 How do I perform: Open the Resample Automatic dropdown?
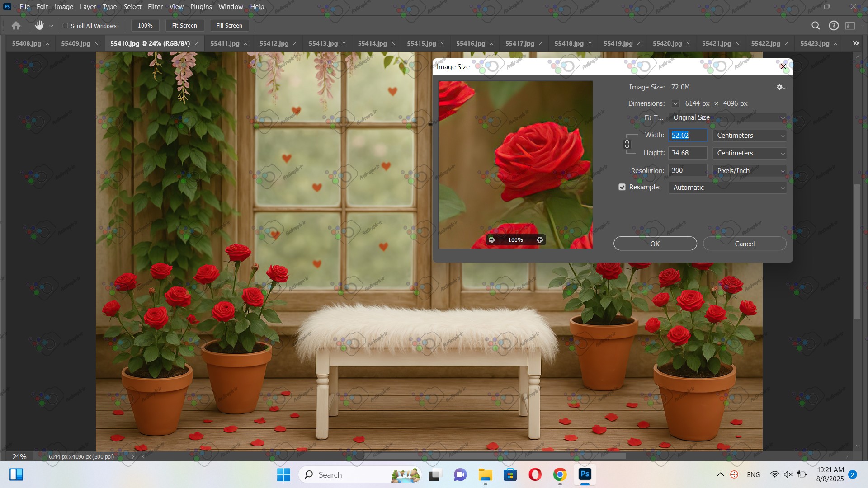[727, 188]
